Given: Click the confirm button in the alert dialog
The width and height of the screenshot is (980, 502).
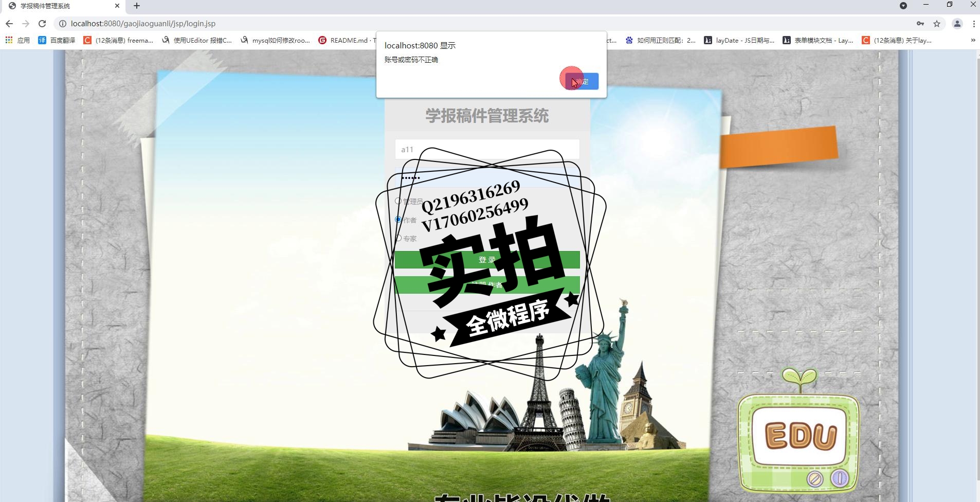Looking at the screenshot, I should [x=582, y=81].
